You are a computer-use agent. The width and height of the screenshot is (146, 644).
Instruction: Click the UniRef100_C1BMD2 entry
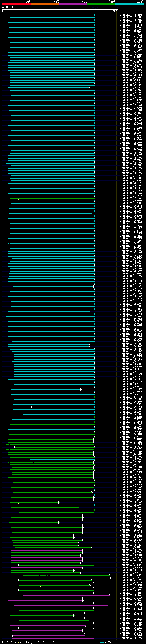coord(131,306)
